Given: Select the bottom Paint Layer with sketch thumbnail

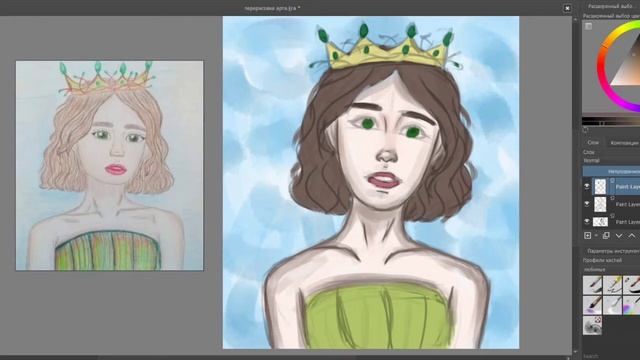Looking at the screenshot, I should click(x=600, y=222).
